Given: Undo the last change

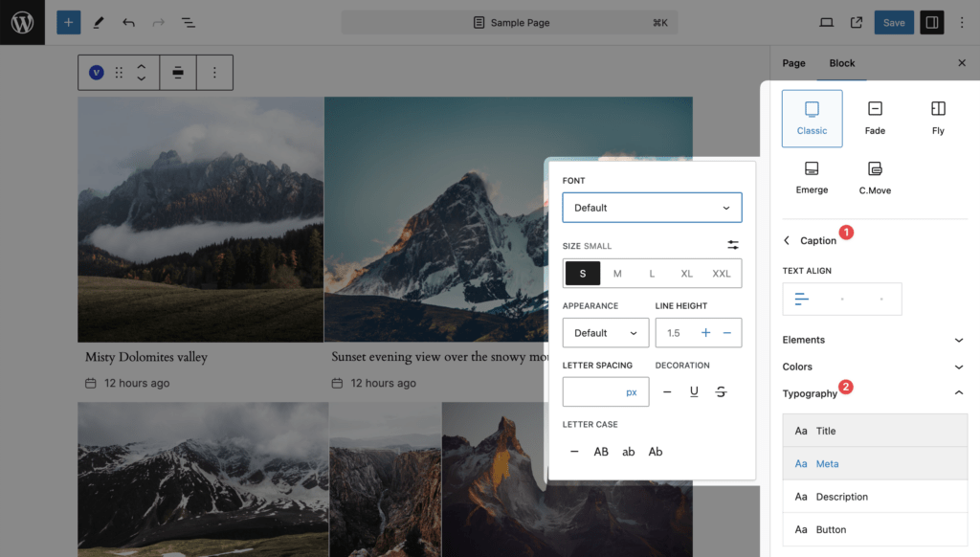Looking at the screenshot, I should tap(129, 23).
